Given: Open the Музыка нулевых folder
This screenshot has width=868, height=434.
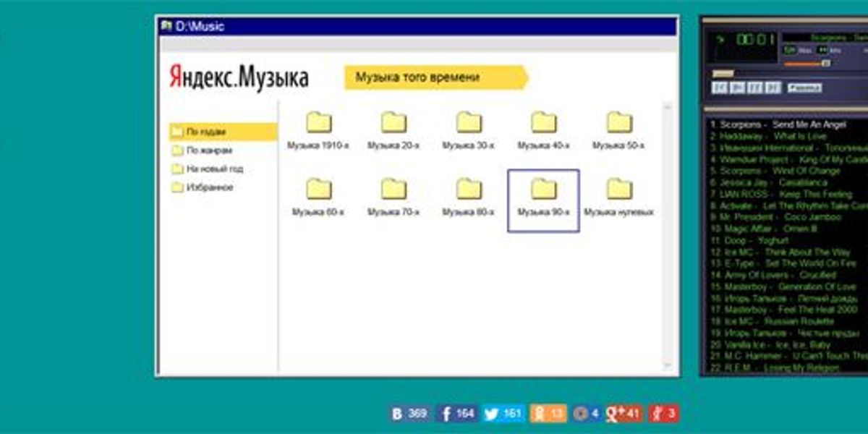Looking at the screenshot, I should pos(619,197).
